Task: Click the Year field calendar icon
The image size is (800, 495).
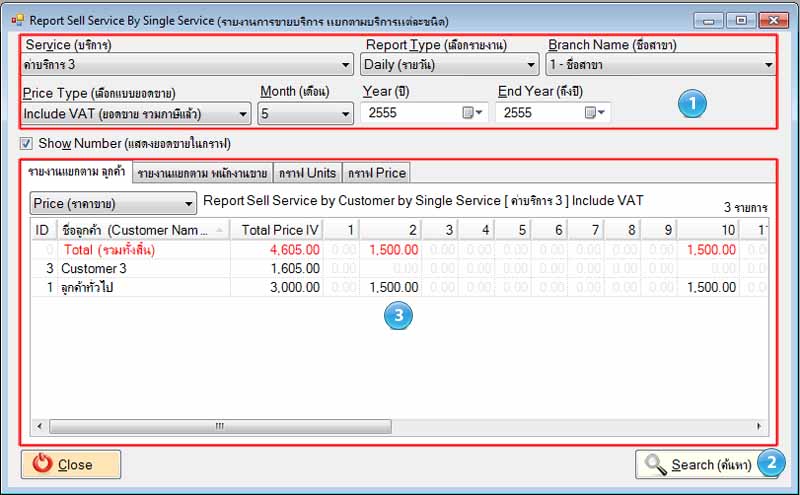Action: (470, 113)
